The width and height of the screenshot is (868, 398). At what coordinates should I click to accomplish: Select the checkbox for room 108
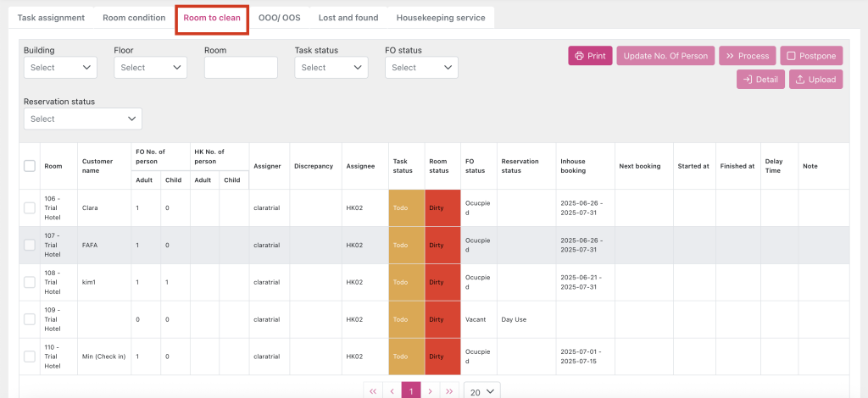30,282
